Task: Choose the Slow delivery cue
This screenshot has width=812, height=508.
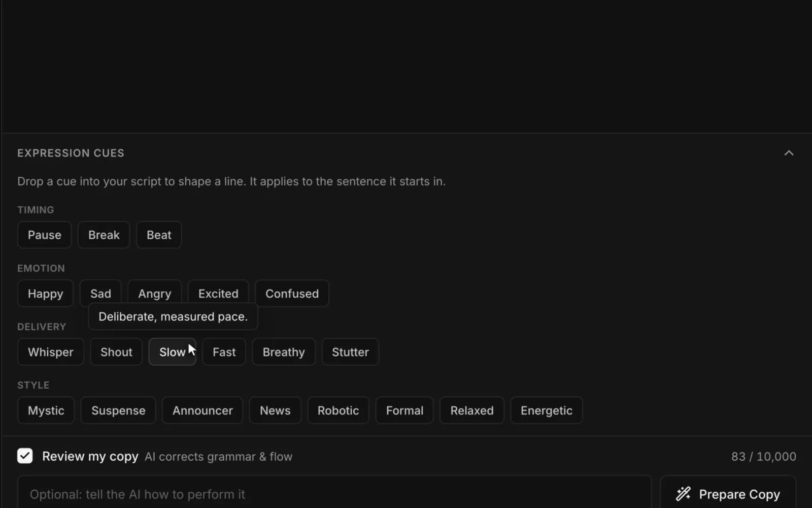Action: point(172,352)
